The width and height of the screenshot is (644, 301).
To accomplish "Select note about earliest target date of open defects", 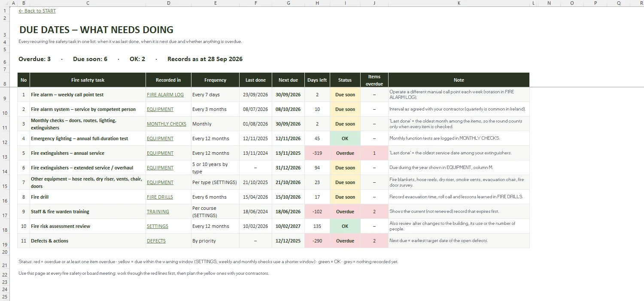I will click(x=459, y=241).
